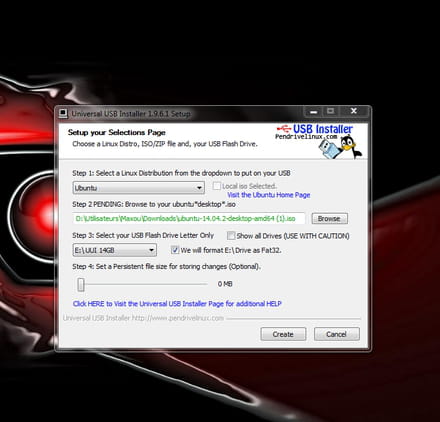440x422 pixels.
Task: Open Visit the Ubuntu Home Page link
Action: click(269, 195)
